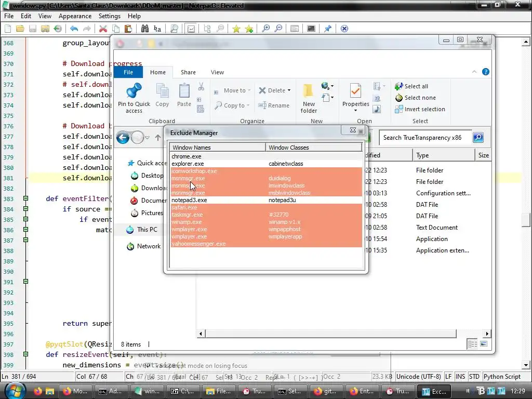The width and height of the screenshot is (532, 399).
Task: Click Zoom Out magnifier in Notepad3 toolbar
Action: (278, 29)
